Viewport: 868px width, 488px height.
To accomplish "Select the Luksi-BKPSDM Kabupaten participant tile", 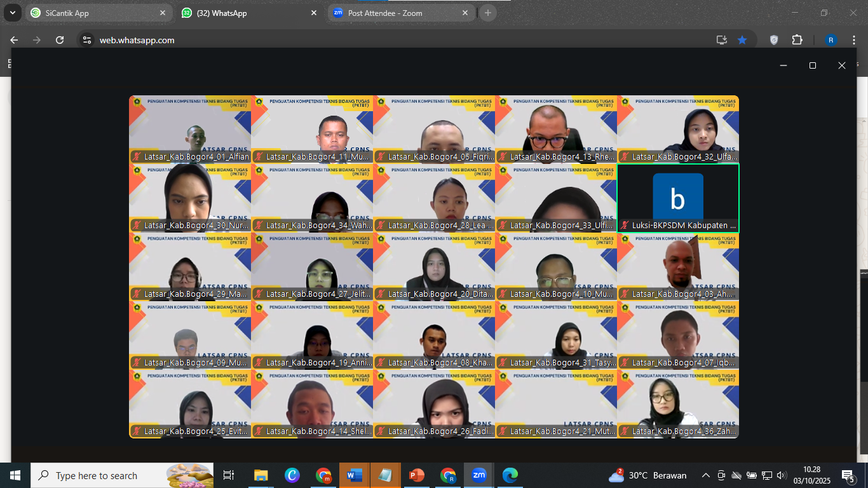I will (x=678, y=198).
